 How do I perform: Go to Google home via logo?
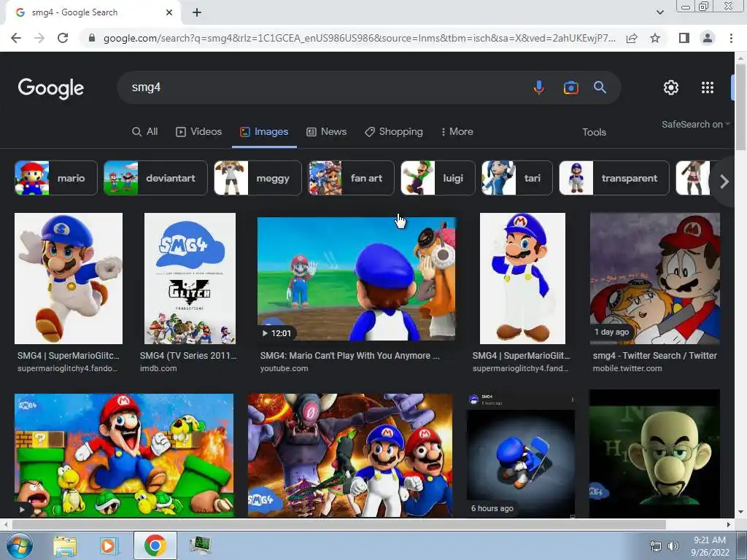coord(51,88)
